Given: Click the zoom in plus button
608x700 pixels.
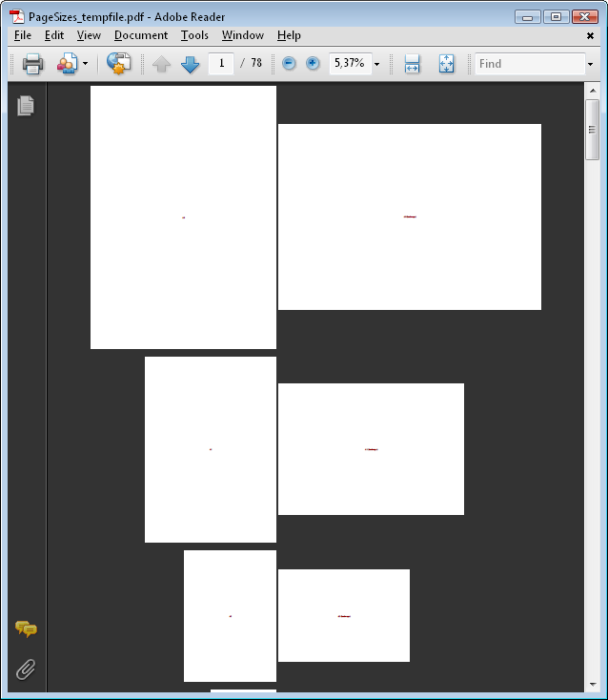Looking at the screenshot, I should click(x=313, y=64).
